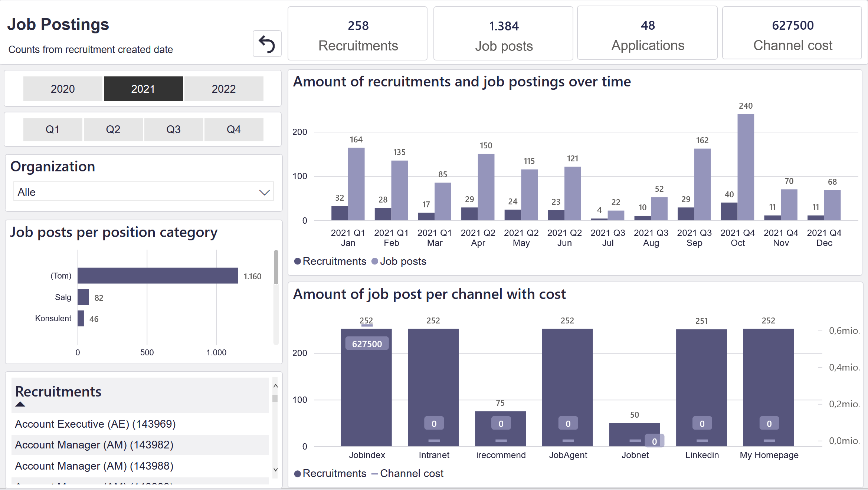
Task: Filter by quarter Q3
Action: tap(173, 129)
